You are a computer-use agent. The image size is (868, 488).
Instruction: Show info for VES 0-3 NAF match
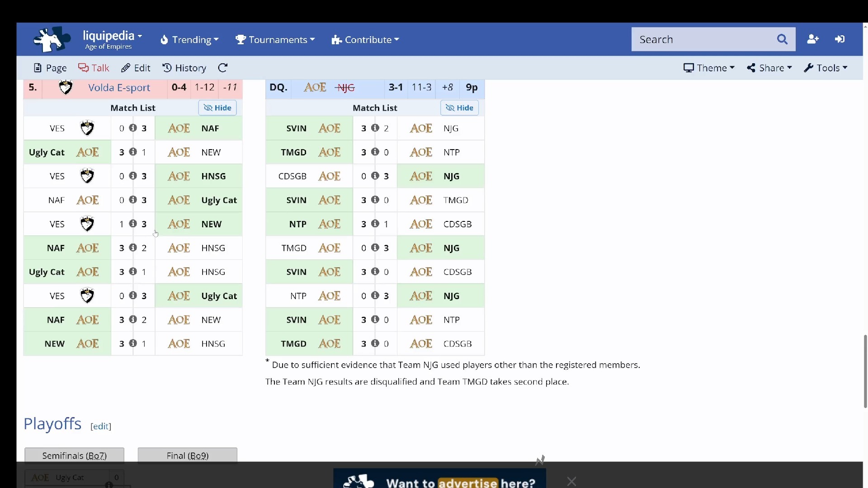click(x=133, y=128)
